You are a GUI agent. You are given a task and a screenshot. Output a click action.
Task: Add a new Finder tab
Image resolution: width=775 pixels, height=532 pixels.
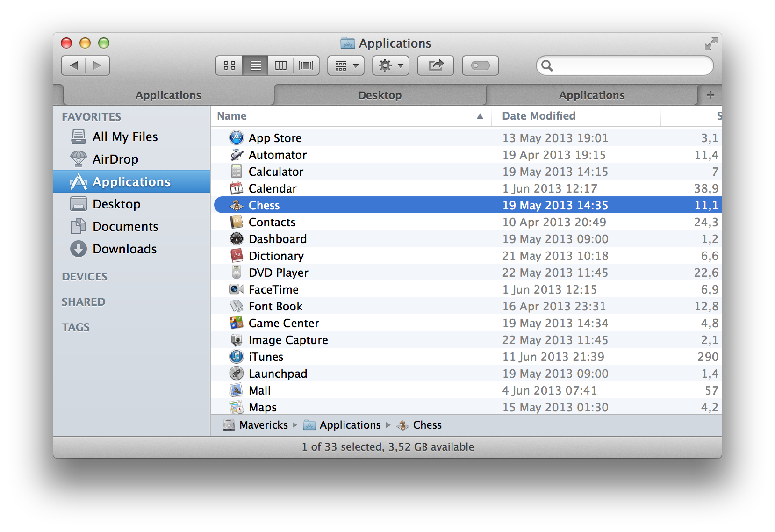coord(710,95)
